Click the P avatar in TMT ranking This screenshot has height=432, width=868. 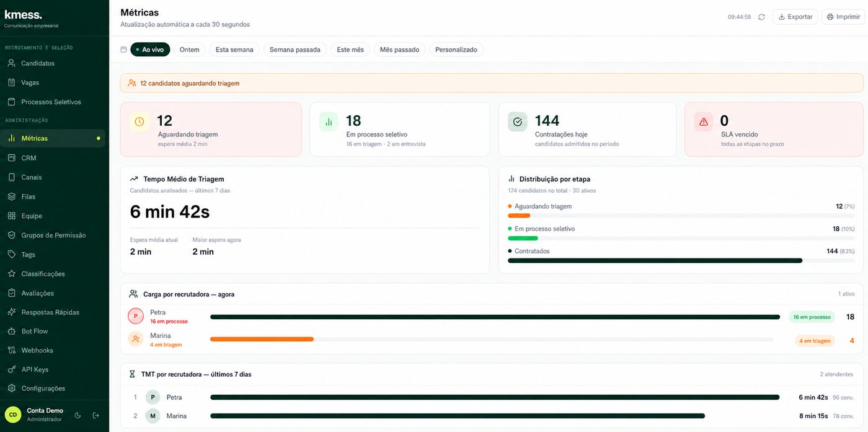[x=153, y=397]
